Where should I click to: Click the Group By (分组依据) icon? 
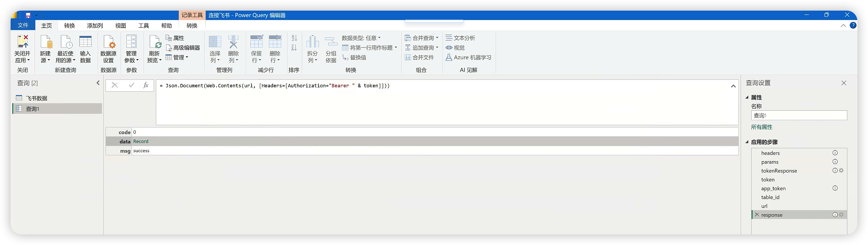(x=331, y=42)
